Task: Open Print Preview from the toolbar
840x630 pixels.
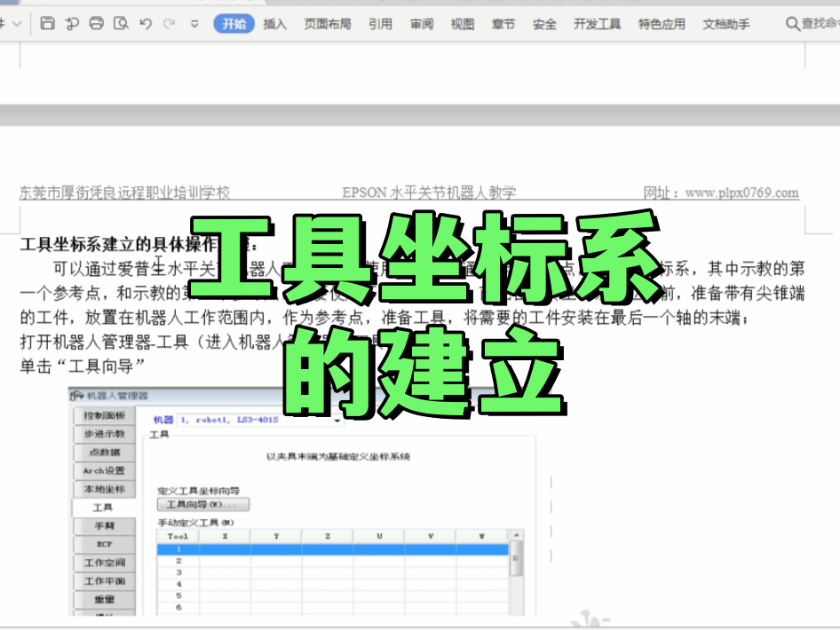Action: [x=122, y=24]
